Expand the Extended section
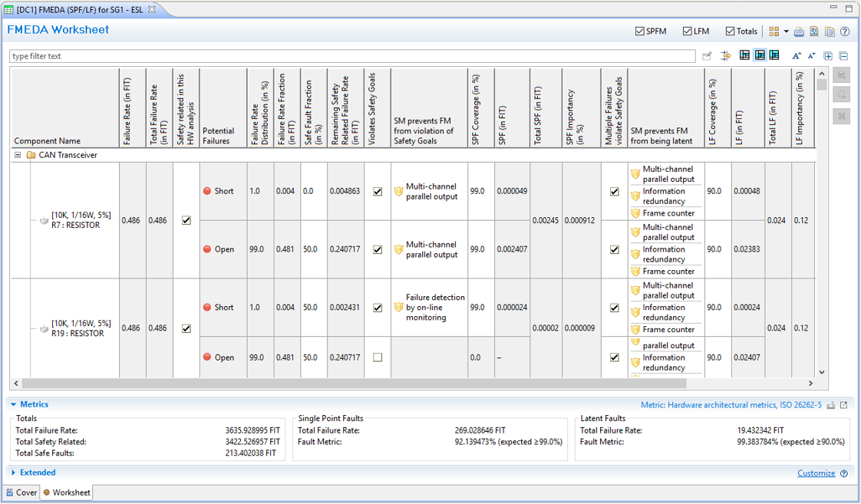Image resolution: width=861 pixels, height=504 pixels. point(14,473)
